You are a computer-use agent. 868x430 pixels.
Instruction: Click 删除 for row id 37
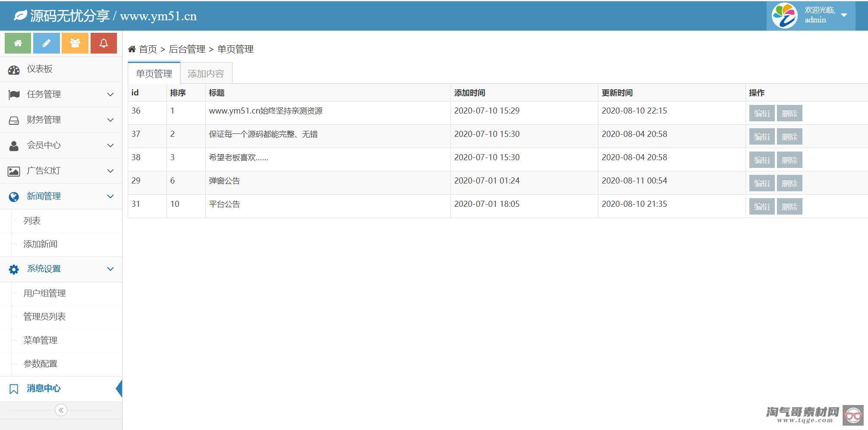[789, 137]
